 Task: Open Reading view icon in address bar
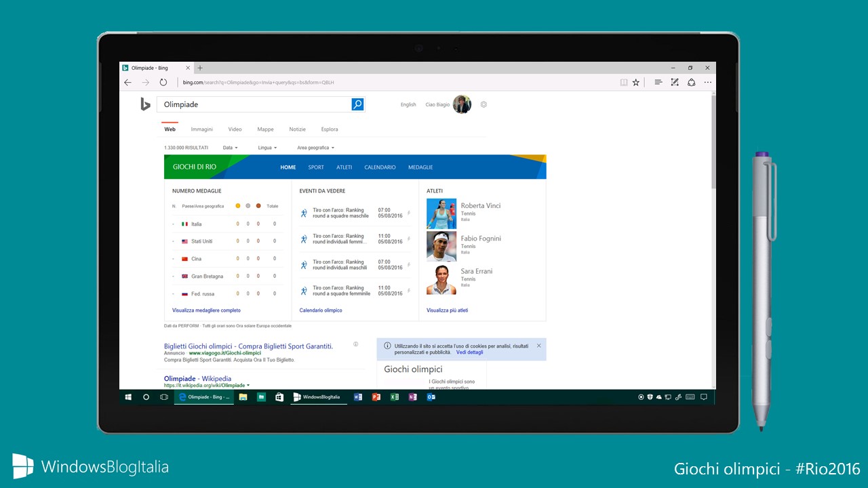click(623, 82)
